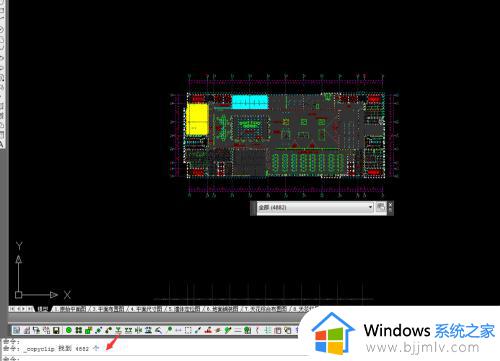Select the cyan filled region in the floor plan
The height and width of the screenshot is (361, 500).
click(250, 102)
